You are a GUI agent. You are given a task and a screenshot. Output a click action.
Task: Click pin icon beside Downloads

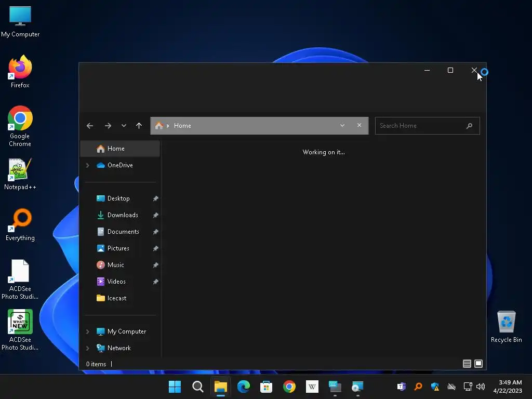pyautogui.click(x=155, y=215)
